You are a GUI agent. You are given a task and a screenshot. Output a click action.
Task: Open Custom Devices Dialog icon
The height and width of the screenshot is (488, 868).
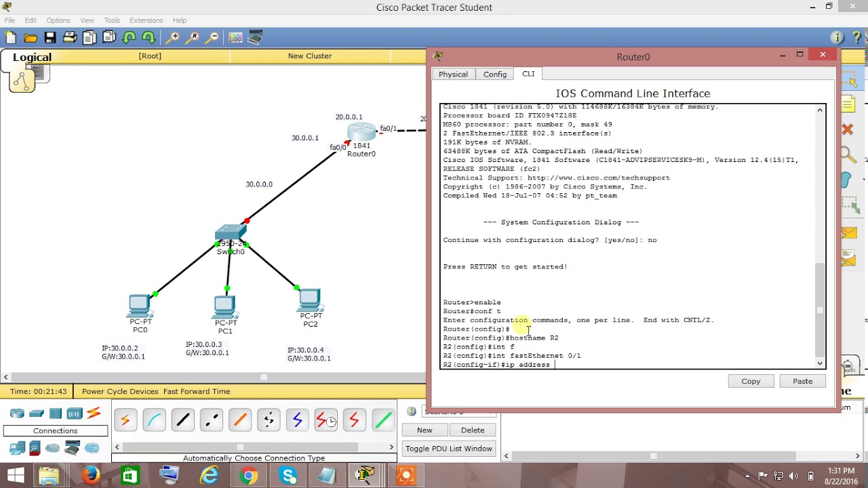coord(255,38)
